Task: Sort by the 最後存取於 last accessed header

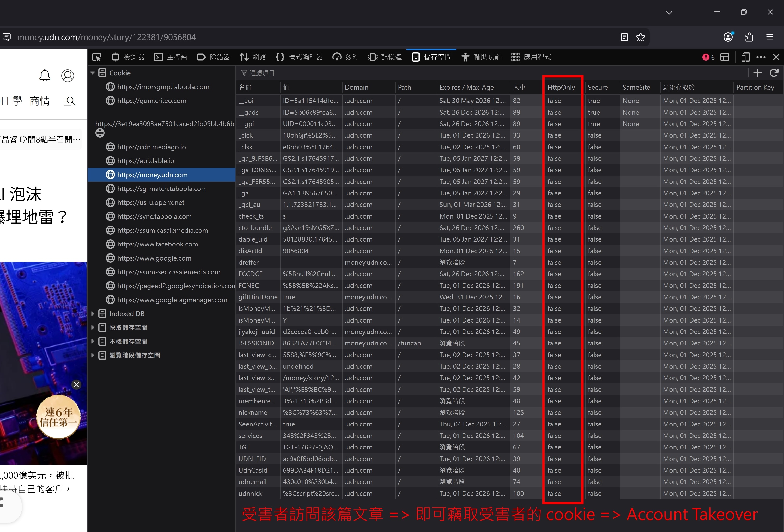Action: click(x=697, y=87)
